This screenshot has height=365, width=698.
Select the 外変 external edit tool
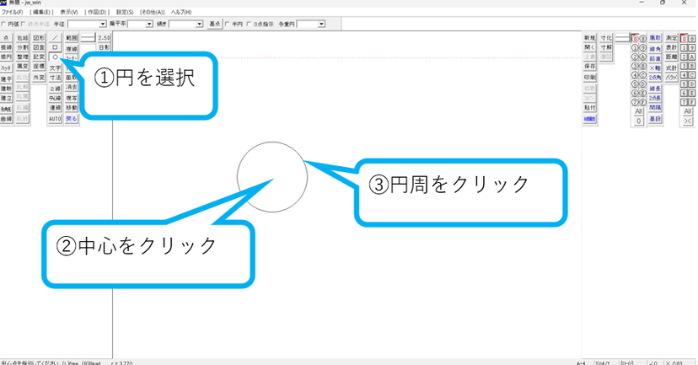coord(39,77)
